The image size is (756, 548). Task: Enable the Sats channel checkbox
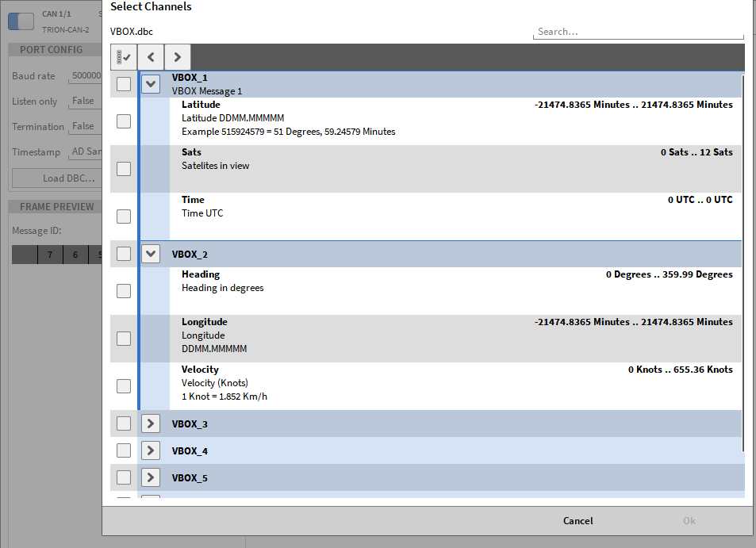coord(124,169)
